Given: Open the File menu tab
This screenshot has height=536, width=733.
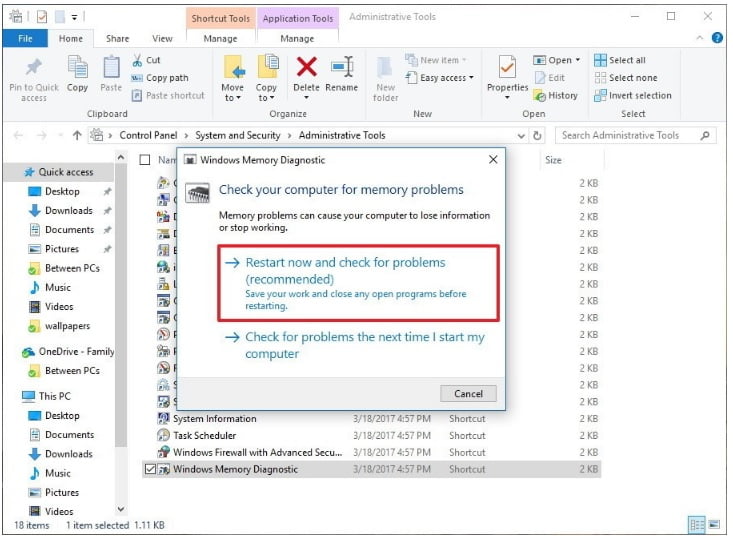Looking at the screenshot, I should pos(25,39).
